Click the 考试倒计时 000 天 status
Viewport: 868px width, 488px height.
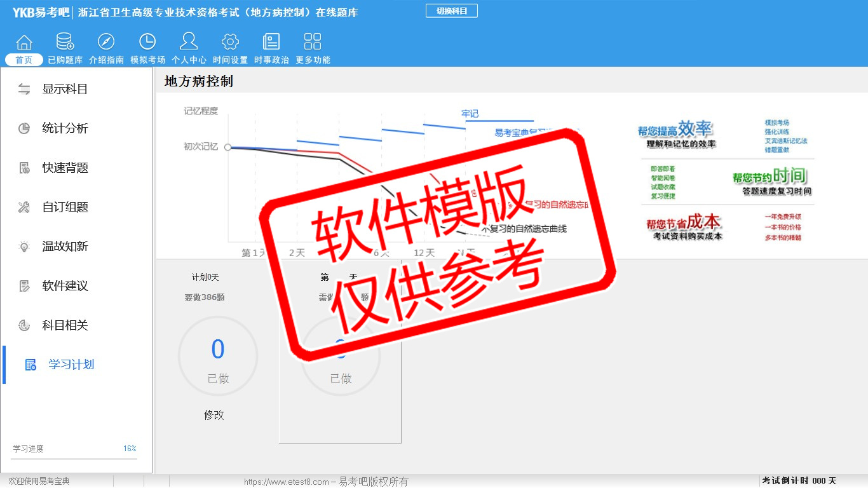click(x=799, y=481)
